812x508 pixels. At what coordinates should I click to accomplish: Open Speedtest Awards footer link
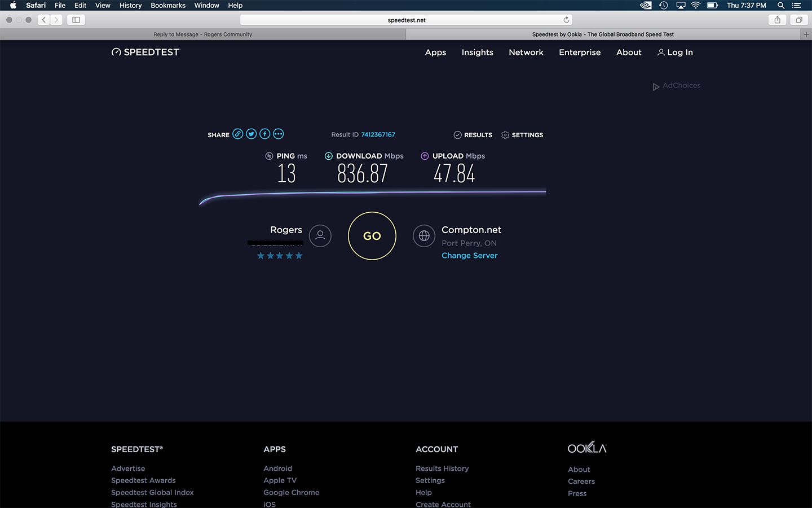[143, 480]
